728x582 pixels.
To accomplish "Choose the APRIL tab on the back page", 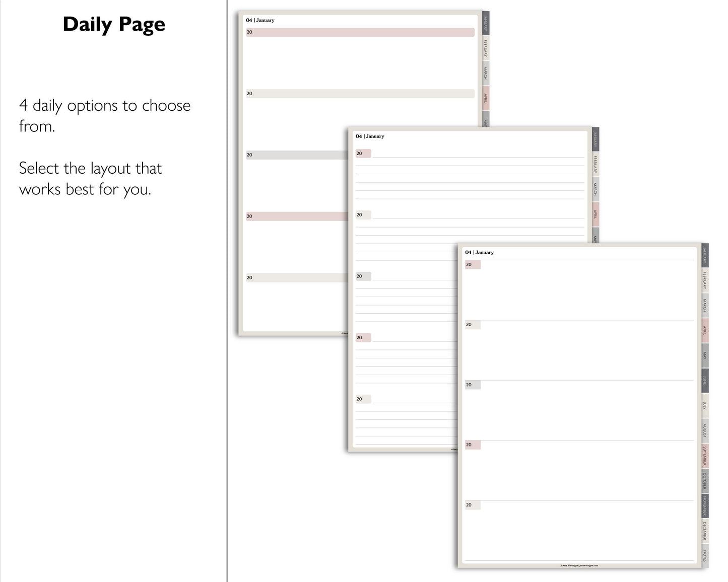I will point(486,98).
